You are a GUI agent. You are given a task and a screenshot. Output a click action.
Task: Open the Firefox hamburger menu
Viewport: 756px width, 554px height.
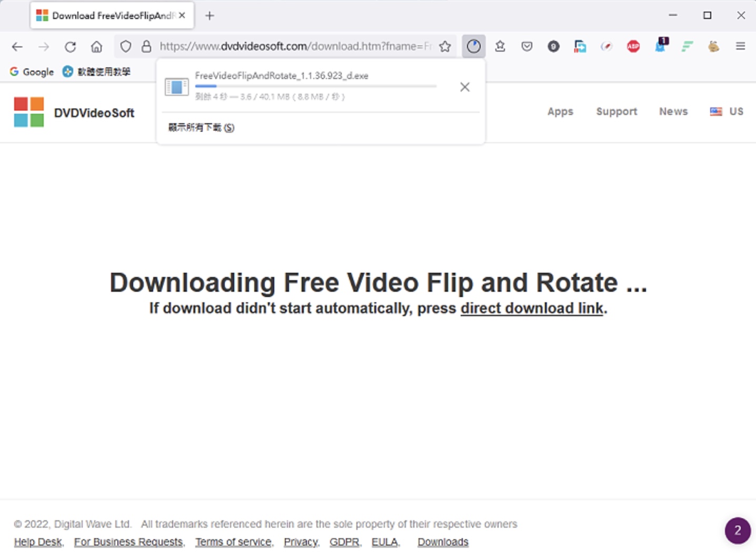740,46
